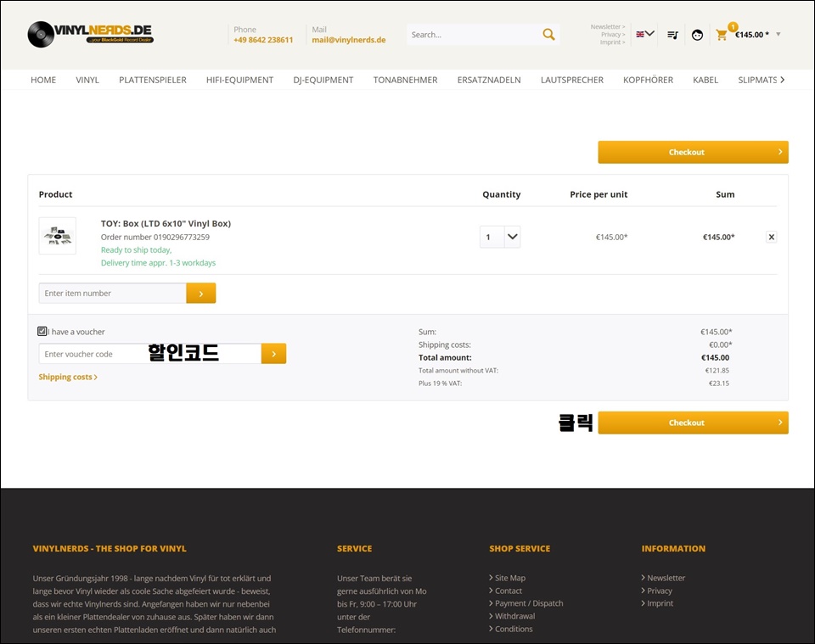Open the account face icon
This screenshot has width=815, height=644.
point(698,35)
